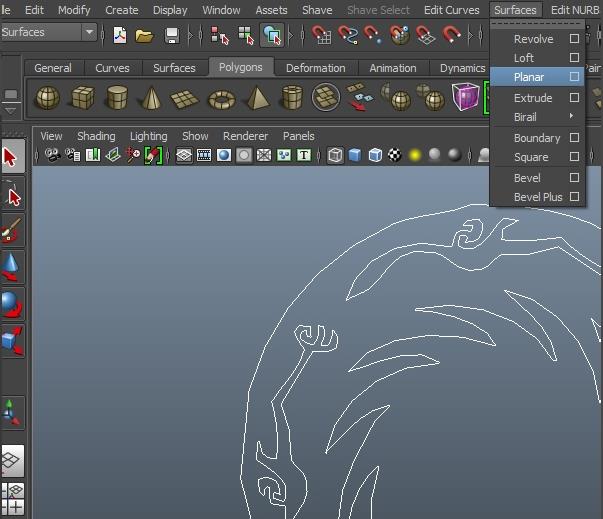This screenshot has width=603, height=519.
Task: Open Boundary options box
Action: pyautogui.click(x=574, y=138)
